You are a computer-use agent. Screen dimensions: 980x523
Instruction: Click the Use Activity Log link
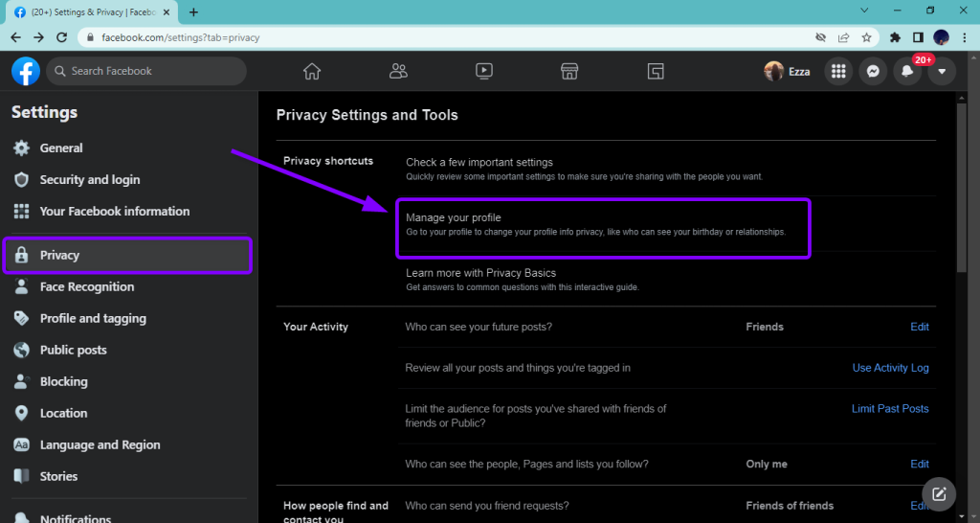click(x=890, y=368)
